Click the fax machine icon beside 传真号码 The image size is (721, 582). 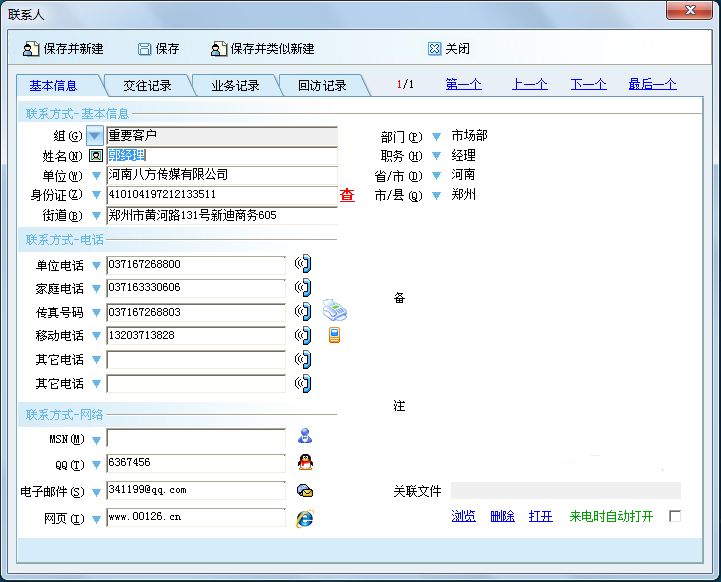[x=334, y=311]
